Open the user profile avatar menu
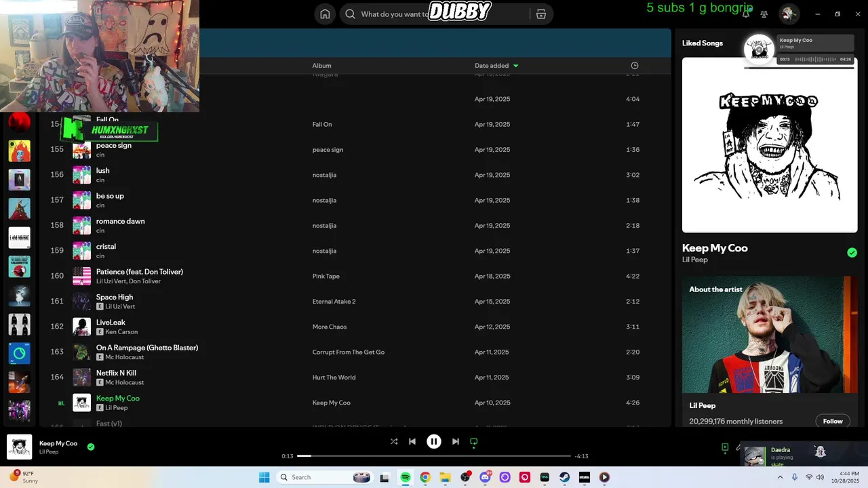 tap(788, 14)
